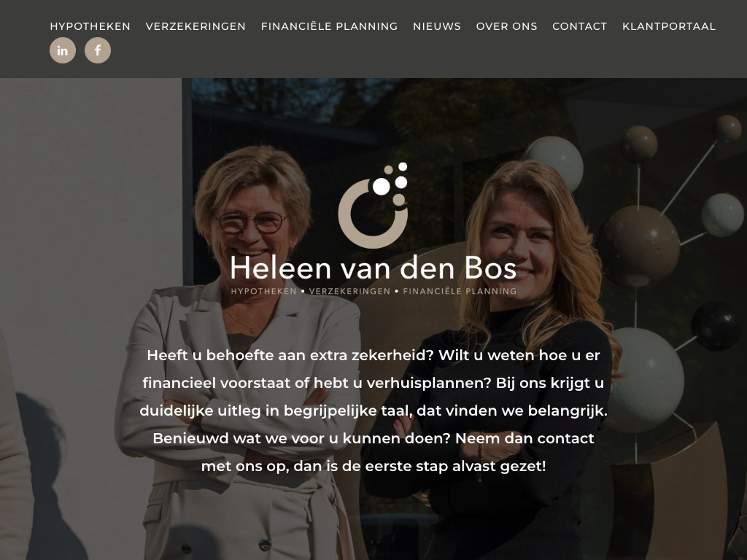Click the line ending 'alvast gezet!'
This screenshot has height=560, width=747.
[373, 466]
